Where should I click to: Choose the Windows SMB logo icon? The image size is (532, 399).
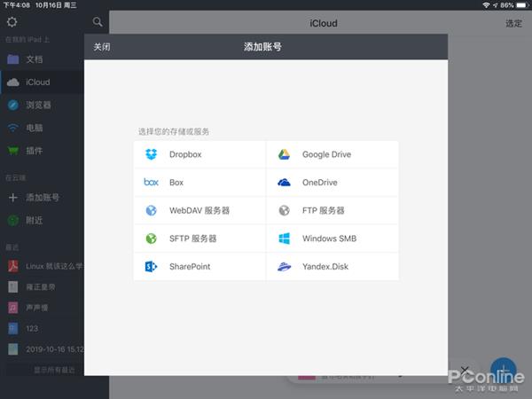click(x=284, y=239)
